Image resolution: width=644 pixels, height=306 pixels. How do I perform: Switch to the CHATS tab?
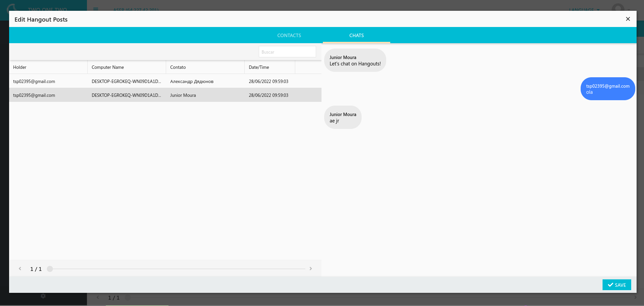(x=357, y=35)
